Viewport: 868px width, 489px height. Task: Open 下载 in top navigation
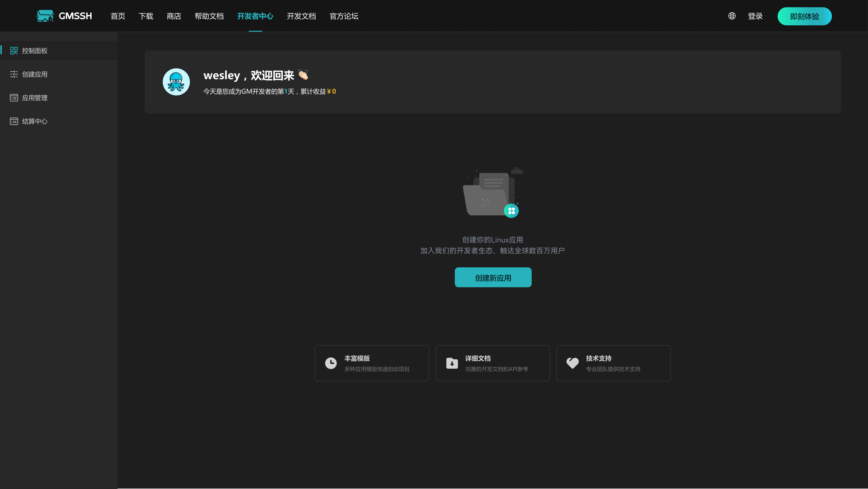point(146,16)
